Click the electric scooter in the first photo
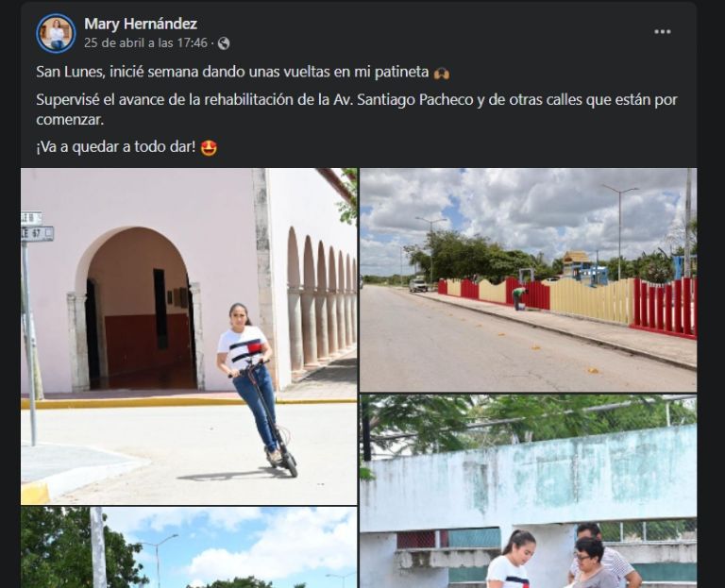This screenshot has width=725, height=588. click(x=271, y=416)
